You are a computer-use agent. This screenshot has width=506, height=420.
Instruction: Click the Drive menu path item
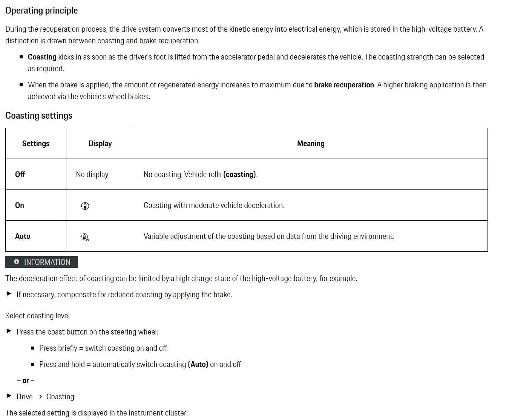[x=25, y=397]
